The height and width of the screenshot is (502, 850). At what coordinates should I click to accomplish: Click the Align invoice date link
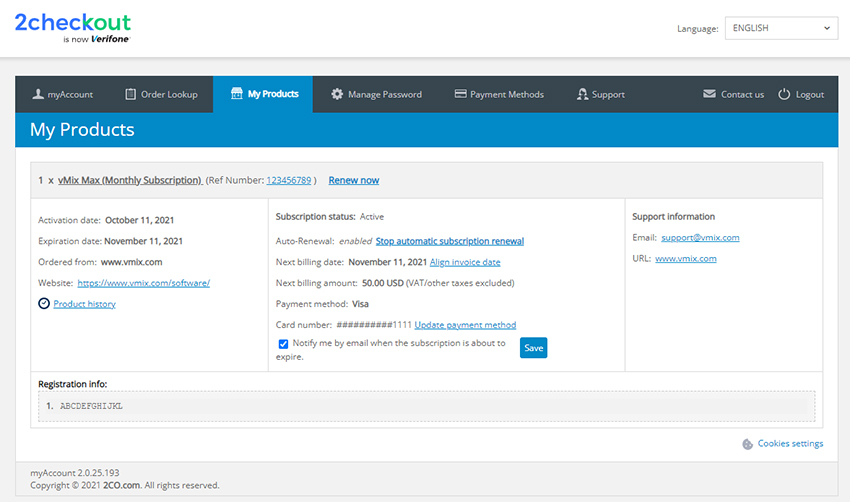[465, 262]
